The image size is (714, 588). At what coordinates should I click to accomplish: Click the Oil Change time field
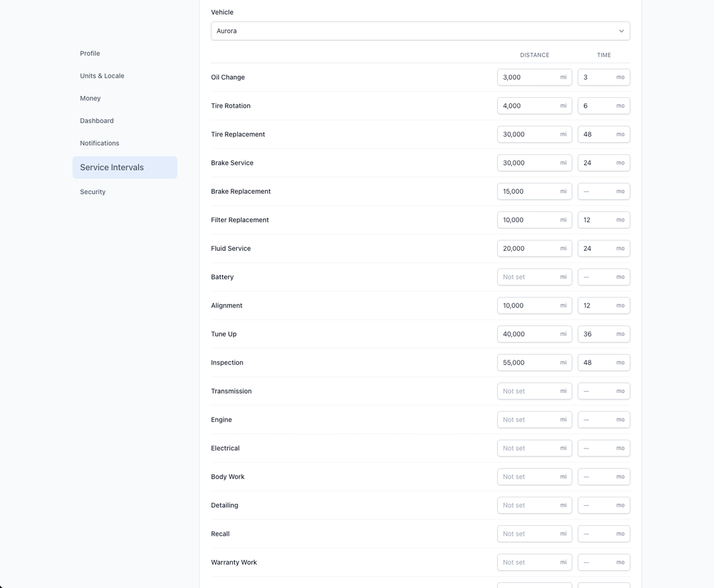click(x=597, y=77)
